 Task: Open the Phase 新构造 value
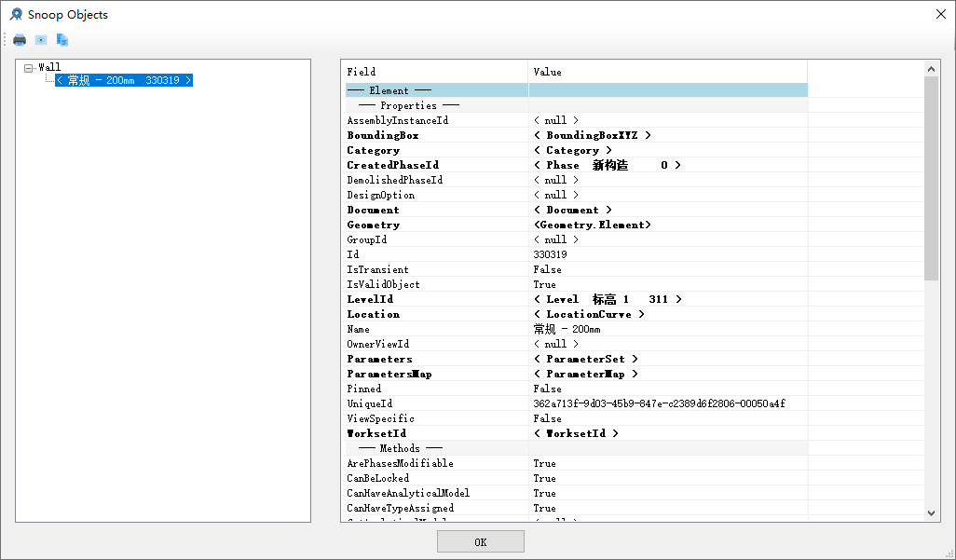point(608,165)
